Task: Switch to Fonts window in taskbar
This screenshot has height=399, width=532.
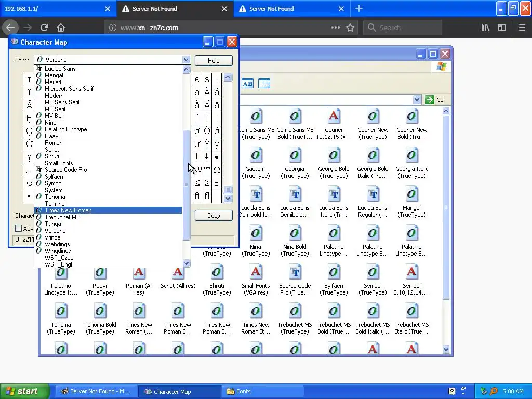Action: [x=263, y=391]
